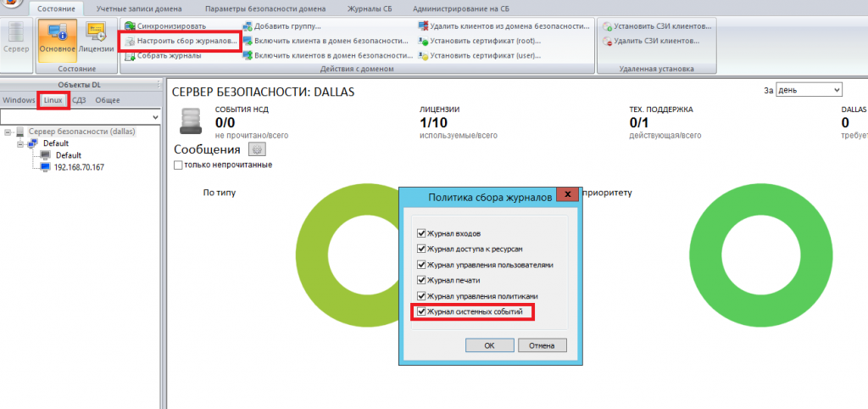
Task: Click the Сообщения heading
Action: point(207,149)
